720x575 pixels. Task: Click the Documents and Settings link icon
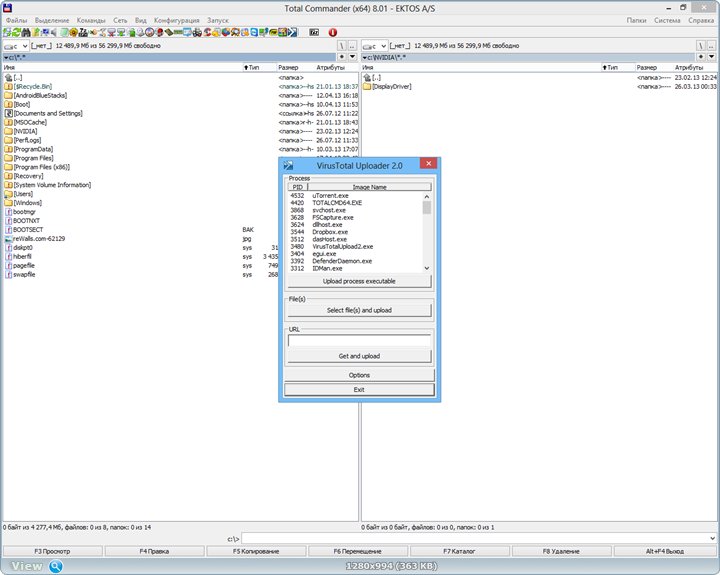pyautogui.click(x=8, y=113)
